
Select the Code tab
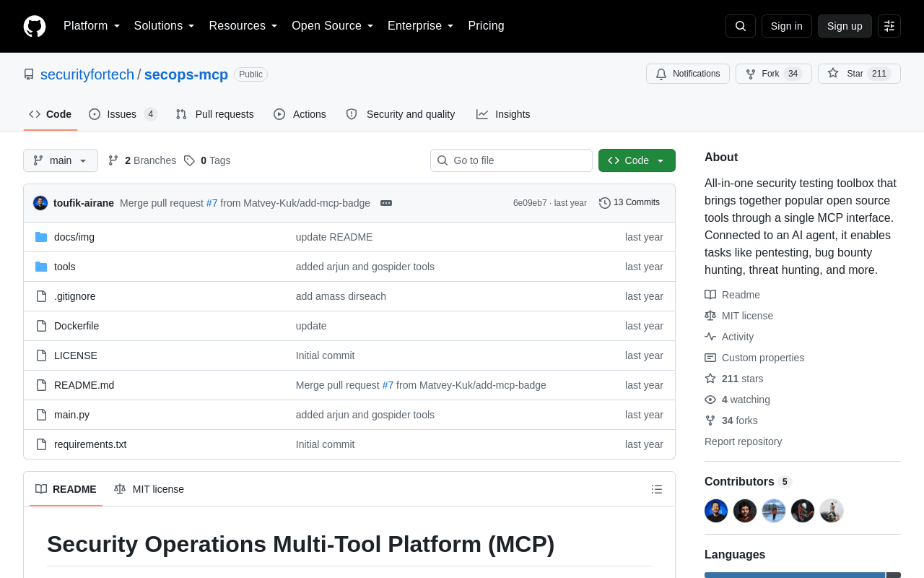[51, 114]
